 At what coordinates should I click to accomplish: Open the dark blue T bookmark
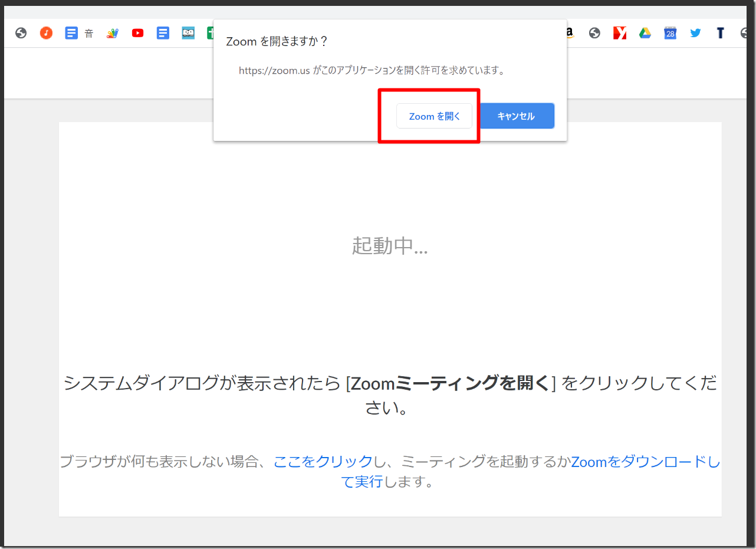click(720, 33)
